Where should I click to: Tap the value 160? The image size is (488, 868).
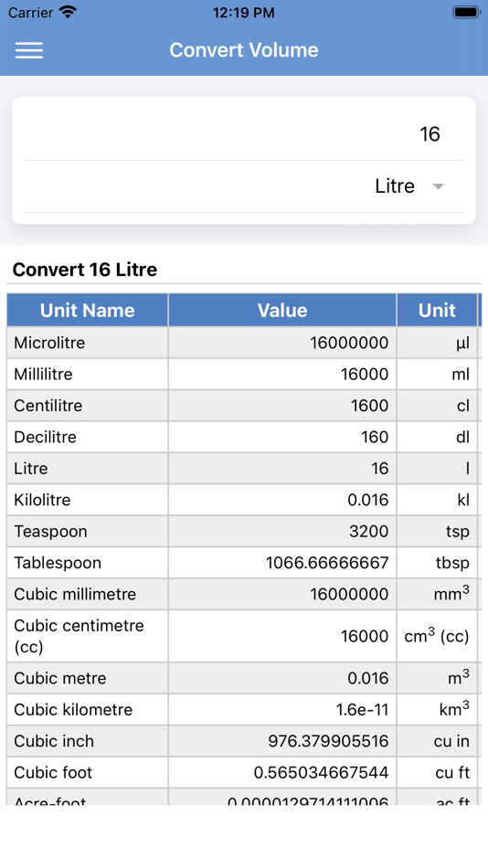[x=375, y=438]
